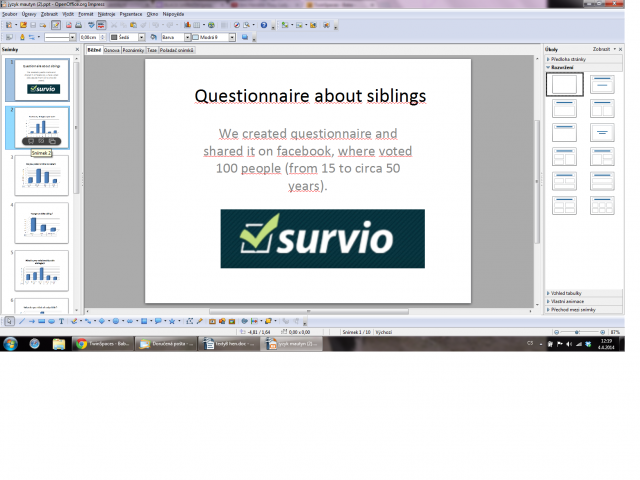Image resolution: width=640 pixels, height=480 pixels.
Task: Click the Area paint bucket icon
Action: [153, 38]
